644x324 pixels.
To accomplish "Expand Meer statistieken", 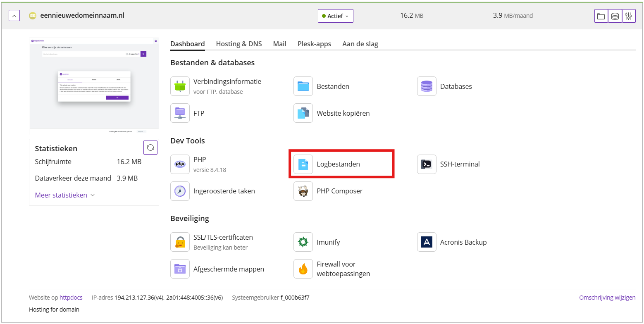I will click(x=65, y=195).
